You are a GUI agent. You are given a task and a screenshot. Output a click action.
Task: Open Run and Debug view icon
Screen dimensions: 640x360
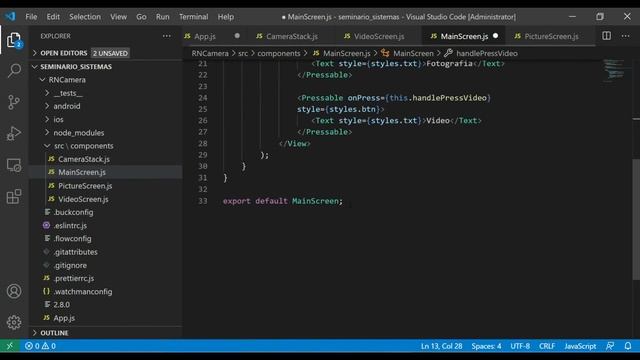tap(14, 133)
